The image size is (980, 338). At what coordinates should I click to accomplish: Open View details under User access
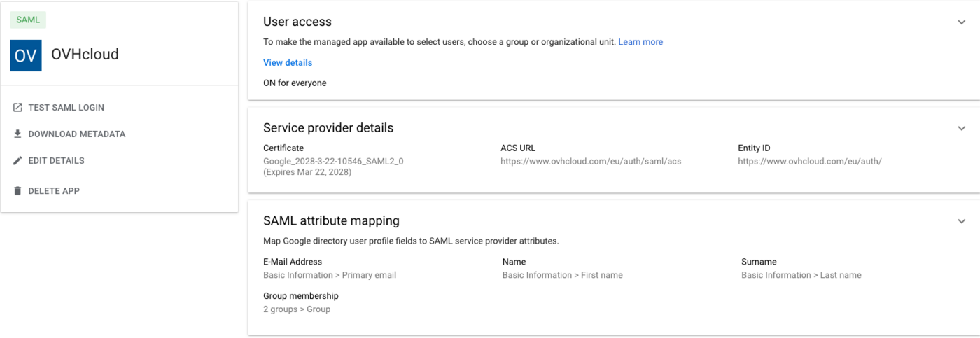(x=288, y=63)
